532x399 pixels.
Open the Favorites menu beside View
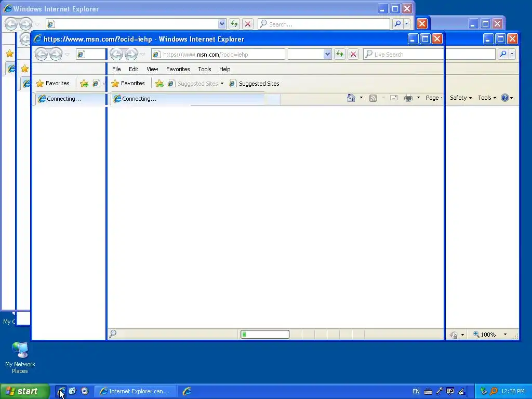[178, 69]
